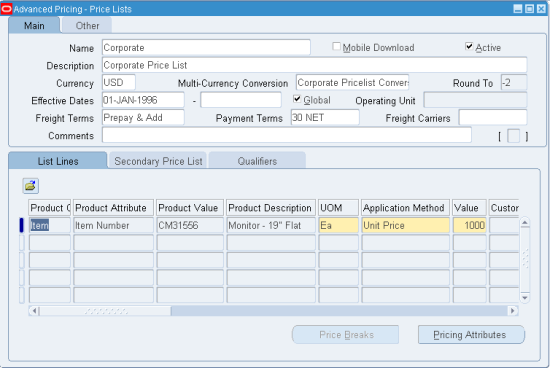
Task: Click the Pricing Attributes button
Action: (x=471, y=335)
